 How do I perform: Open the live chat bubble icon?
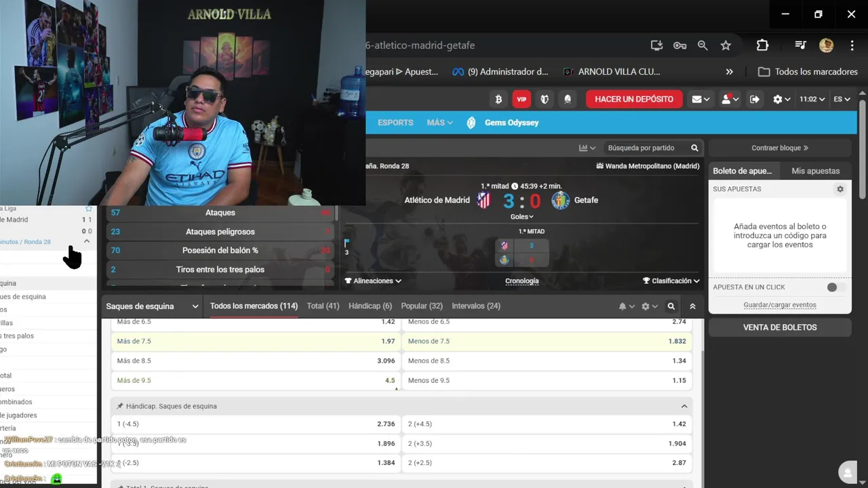pos(846,472)
